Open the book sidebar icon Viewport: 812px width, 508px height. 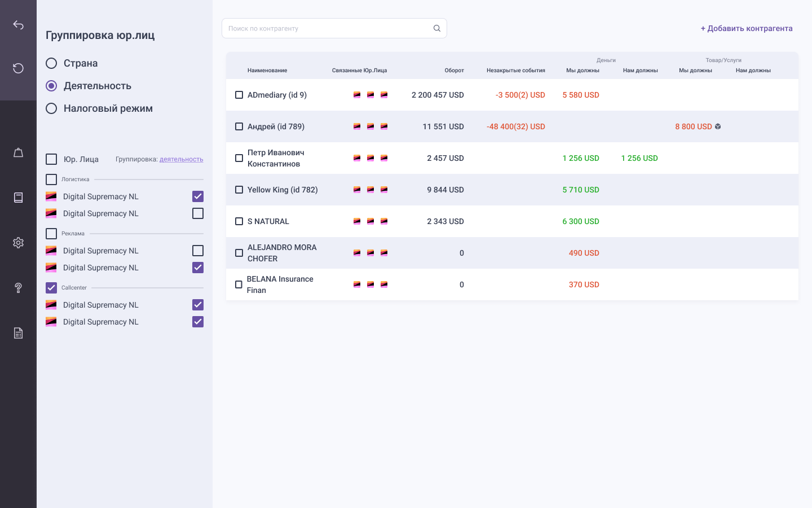(18, 198)
